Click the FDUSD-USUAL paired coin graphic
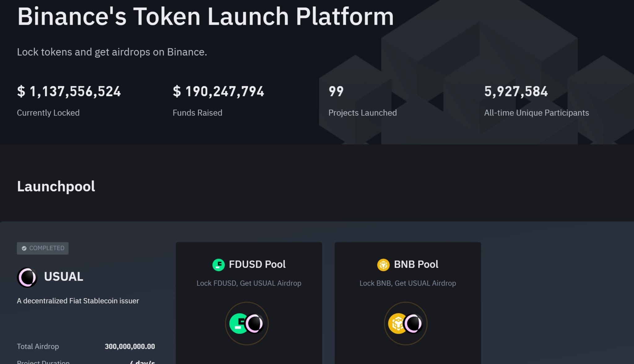 (247, 323)
